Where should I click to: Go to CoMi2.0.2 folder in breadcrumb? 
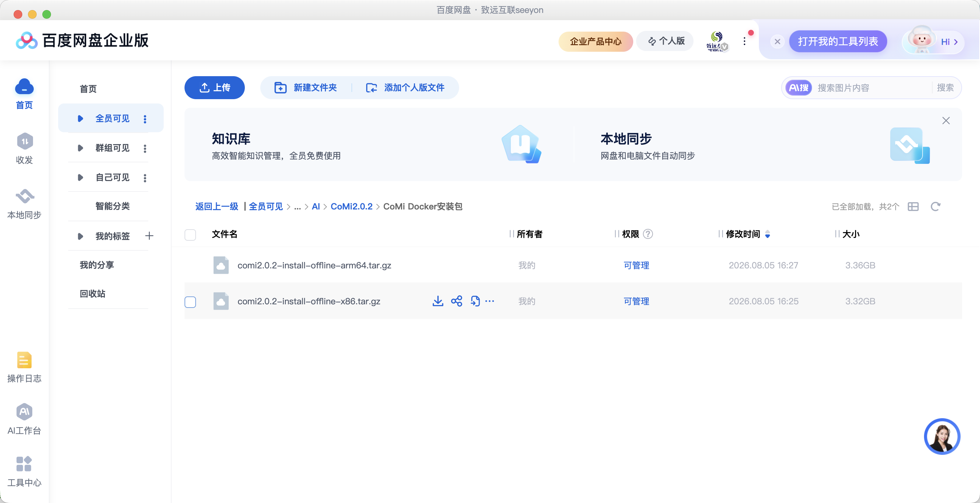[x=351, y=206]
